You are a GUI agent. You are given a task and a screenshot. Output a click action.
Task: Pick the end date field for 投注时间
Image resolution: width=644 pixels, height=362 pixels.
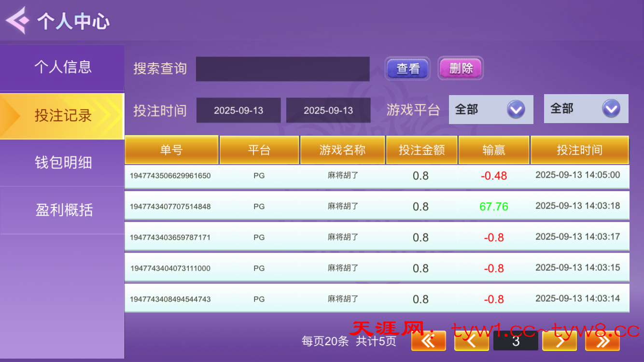coord(328,111)
